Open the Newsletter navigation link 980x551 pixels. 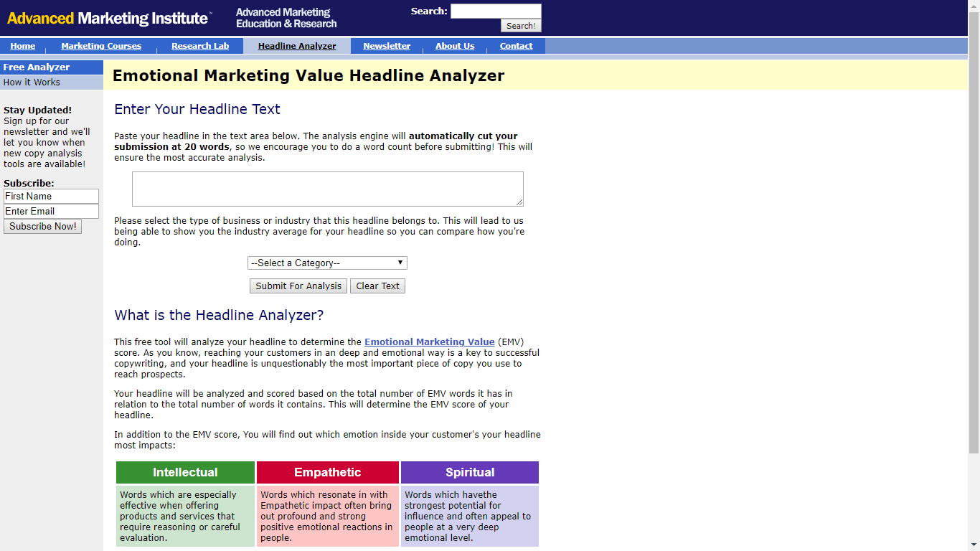387,46
